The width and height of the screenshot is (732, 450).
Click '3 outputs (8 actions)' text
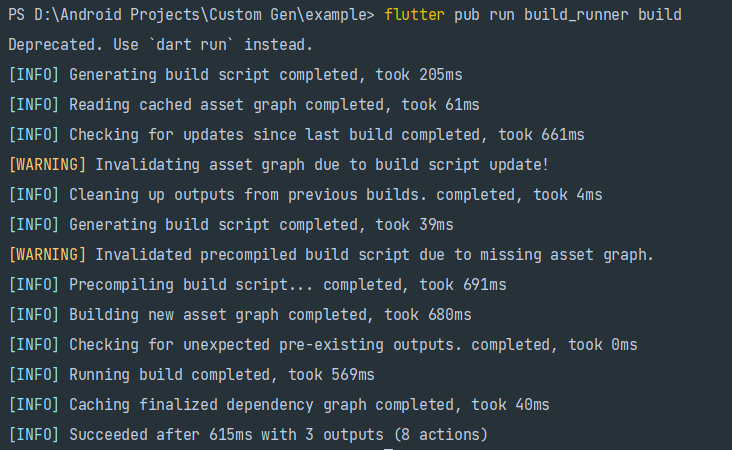[x=396, y=435]
